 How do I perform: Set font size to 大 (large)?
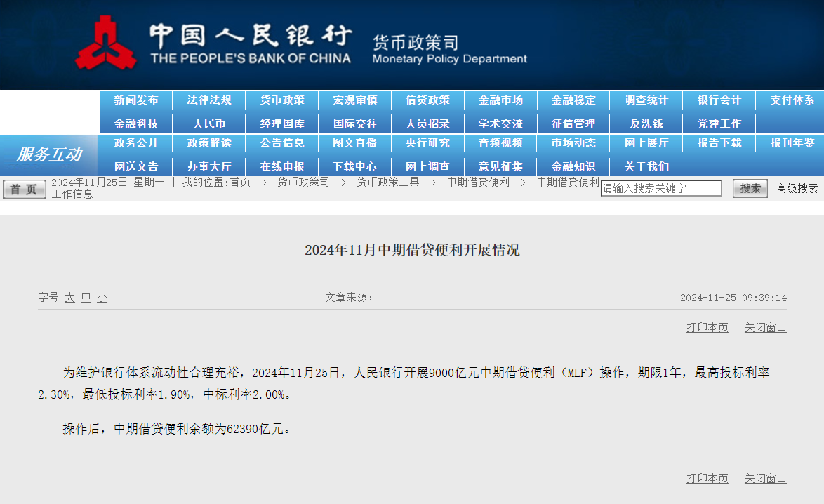(69, 298)
